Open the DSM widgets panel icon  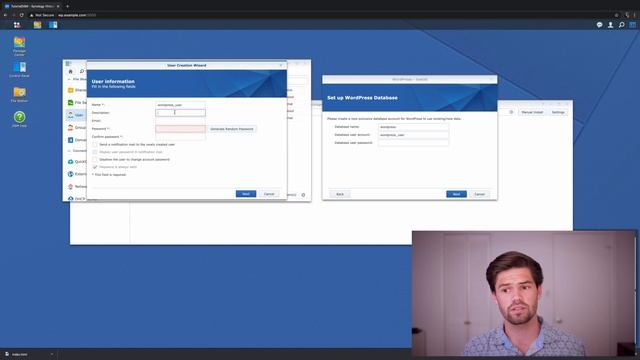point(632,25)
